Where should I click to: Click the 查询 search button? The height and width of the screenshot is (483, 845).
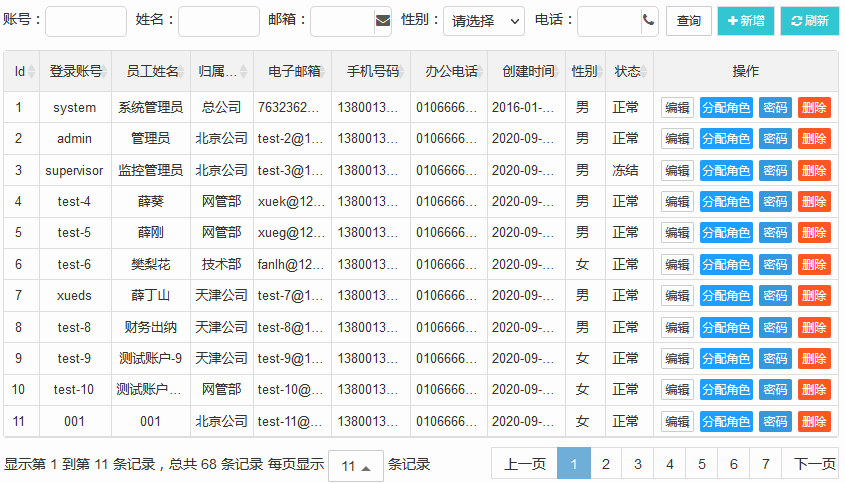click(x=689, y=21)
